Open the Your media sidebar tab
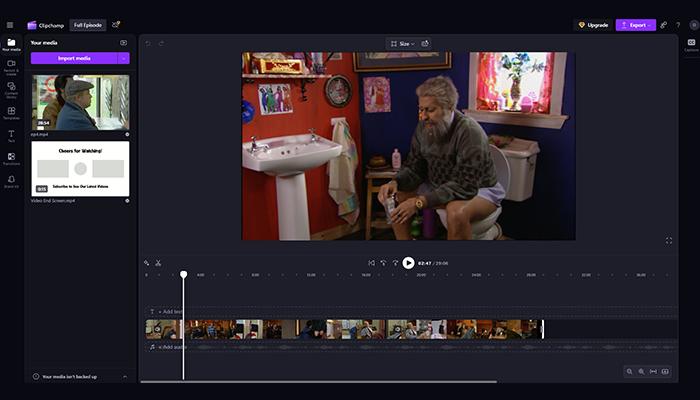 point(11,45)
